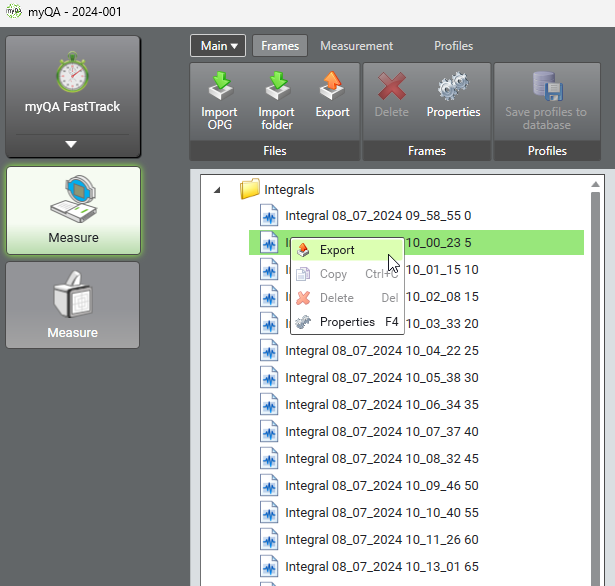Click file icon of highlighted integral 10_00_23 5

(269, 242)
